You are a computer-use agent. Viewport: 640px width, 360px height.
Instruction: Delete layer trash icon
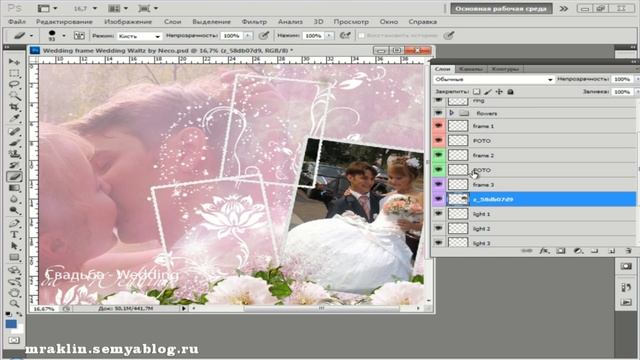628,251
